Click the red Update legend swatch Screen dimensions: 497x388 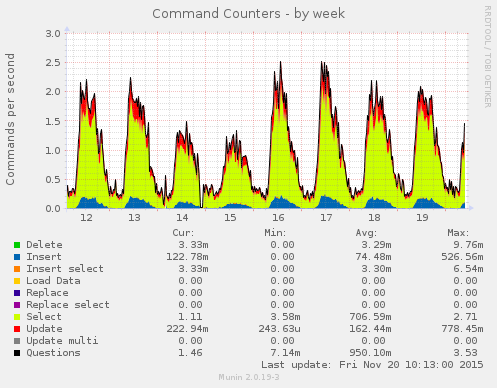(17, 329)
